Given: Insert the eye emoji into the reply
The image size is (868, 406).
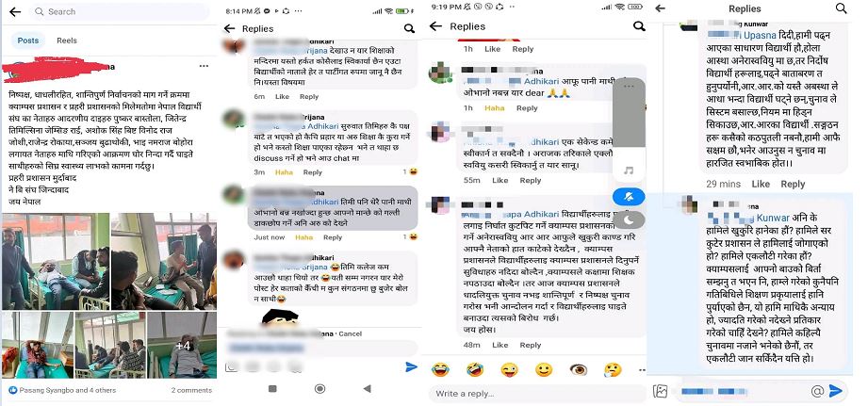Looking at the screenshot, I should 579,369.
